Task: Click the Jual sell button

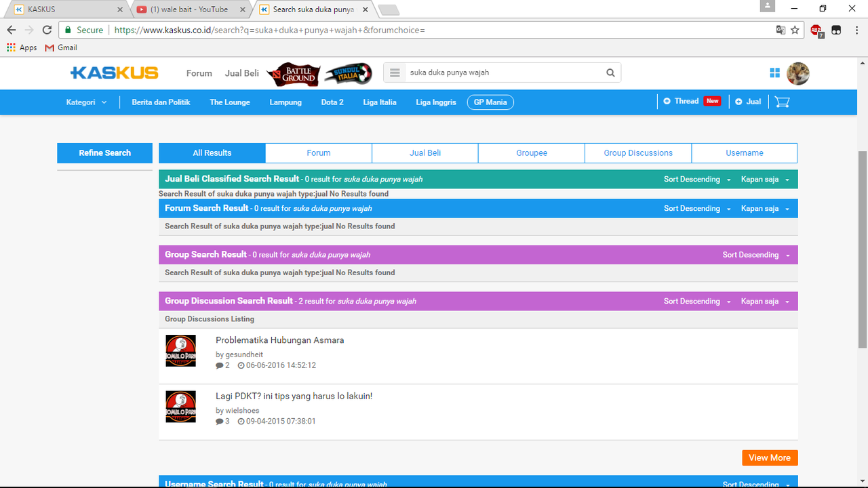Action: pos(748,102)
